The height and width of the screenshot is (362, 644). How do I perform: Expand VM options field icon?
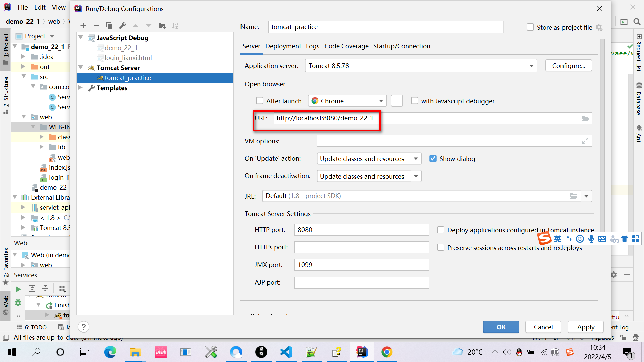coord(585,141)
